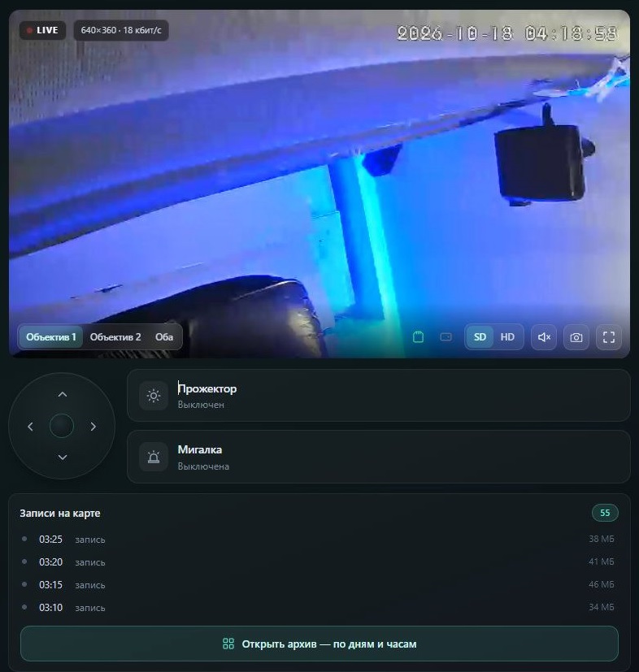Take a snapshot with camera icon

(x=576, y=337)
